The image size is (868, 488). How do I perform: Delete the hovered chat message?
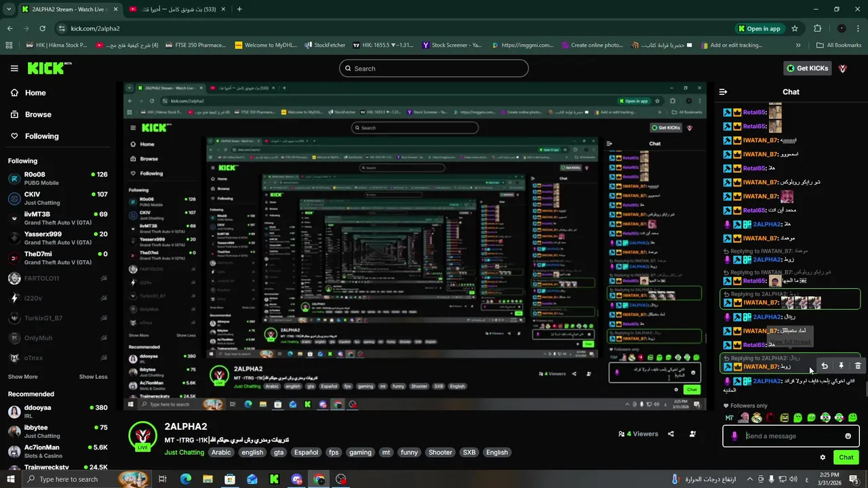click(858, 366)
